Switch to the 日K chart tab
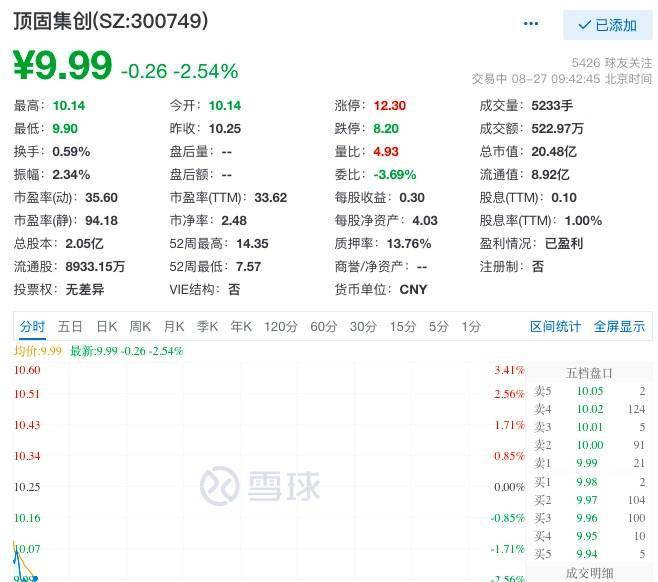 tap(107, 326)
